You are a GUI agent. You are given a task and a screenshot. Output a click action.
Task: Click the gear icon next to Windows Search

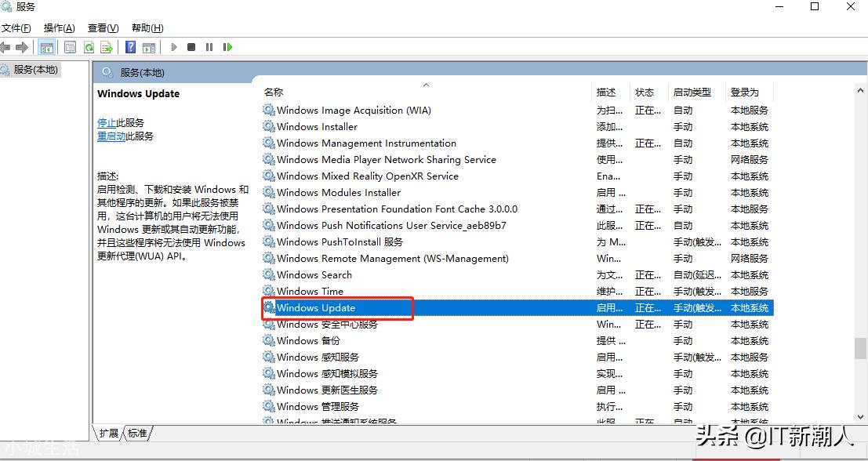pyautogui.click(x=269, y=275)
